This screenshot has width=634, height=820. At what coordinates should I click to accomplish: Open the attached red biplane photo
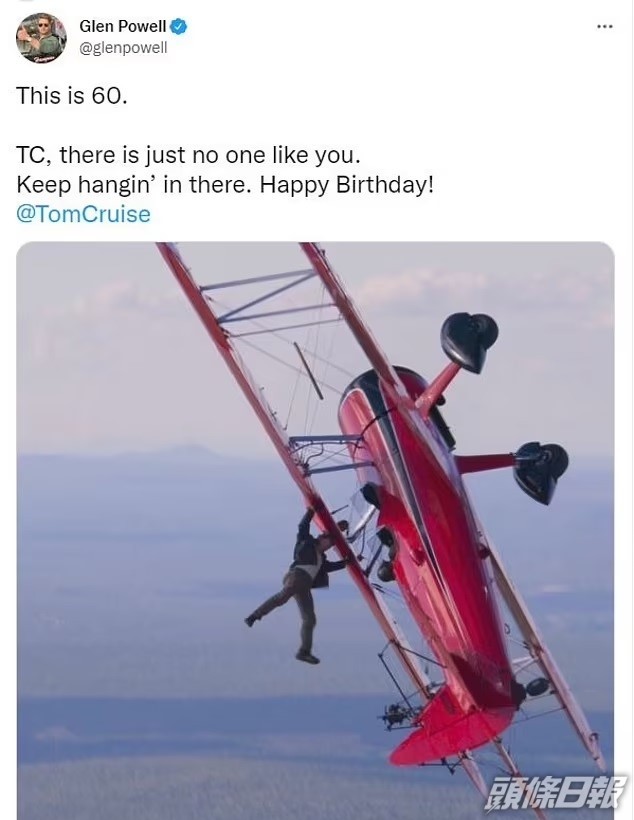[x=315, y=530]
